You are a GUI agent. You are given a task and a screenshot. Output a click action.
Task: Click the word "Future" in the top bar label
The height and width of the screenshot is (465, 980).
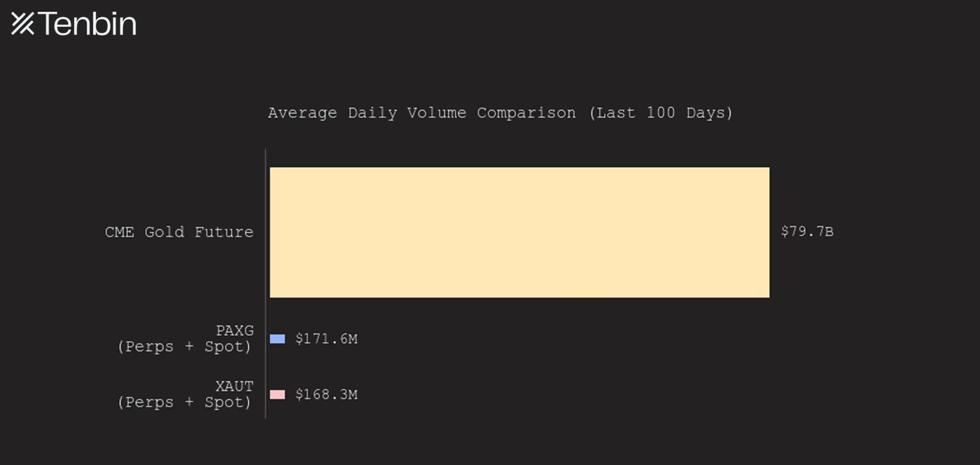coord(224,232)
